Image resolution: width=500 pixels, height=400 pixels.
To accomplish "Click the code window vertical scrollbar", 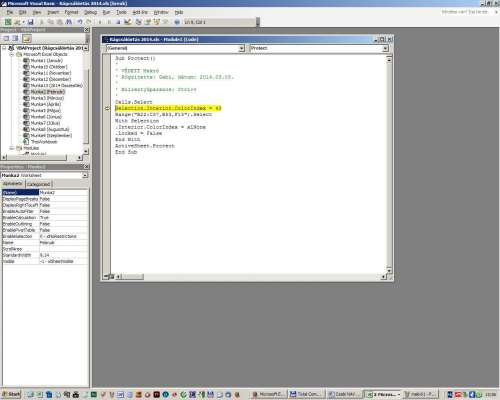I will click(x=389, y=164).
